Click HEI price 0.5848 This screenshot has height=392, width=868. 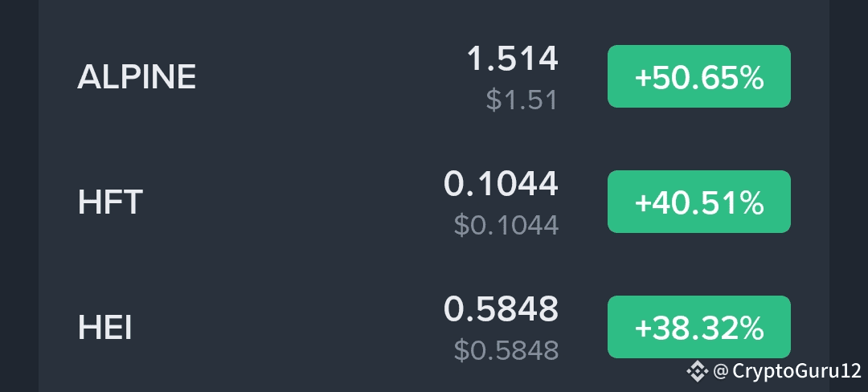click(501, 309)
